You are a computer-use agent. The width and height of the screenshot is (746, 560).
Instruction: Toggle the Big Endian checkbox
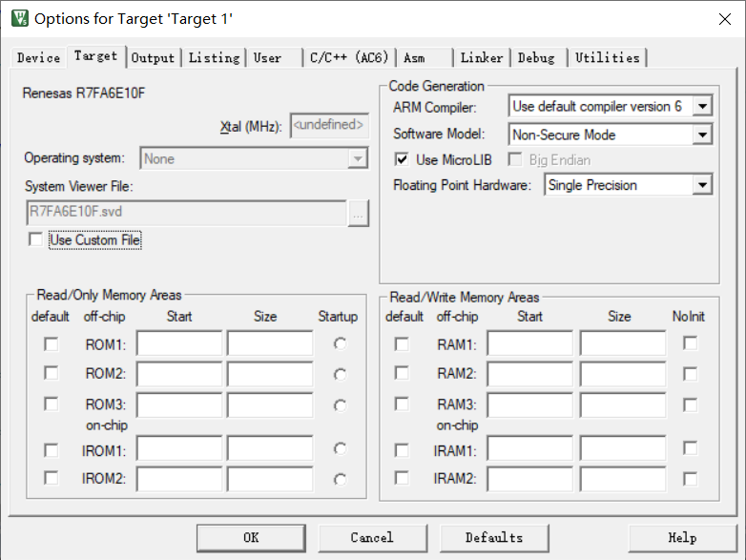point(515,159)
